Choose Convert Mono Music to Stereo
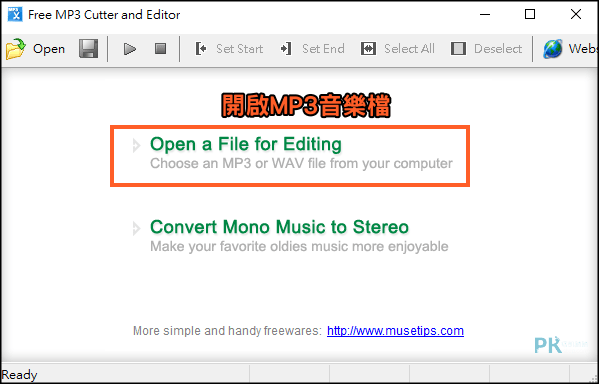599x384 pixels. [x=279, y=227]
